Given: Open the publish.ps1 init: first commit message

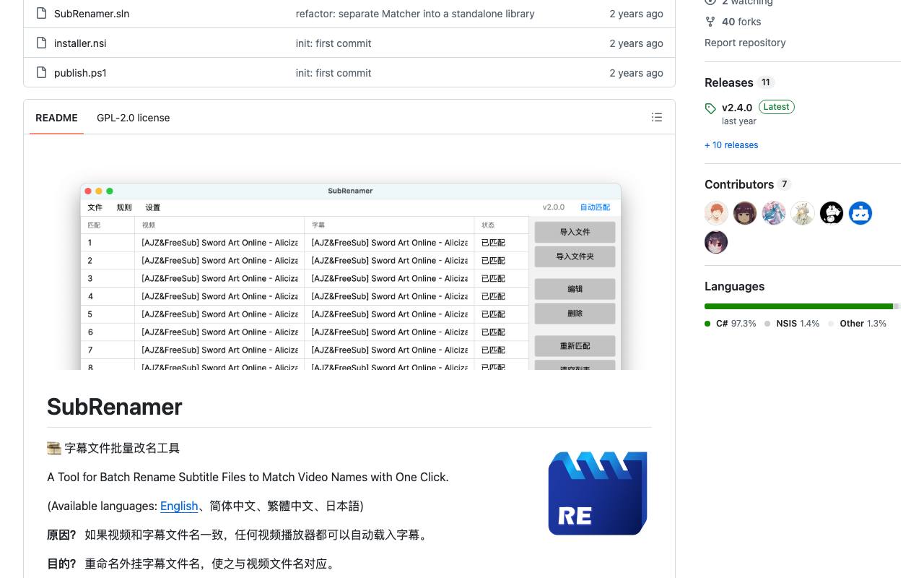Looking at the screenshot, I should point(334,73).
